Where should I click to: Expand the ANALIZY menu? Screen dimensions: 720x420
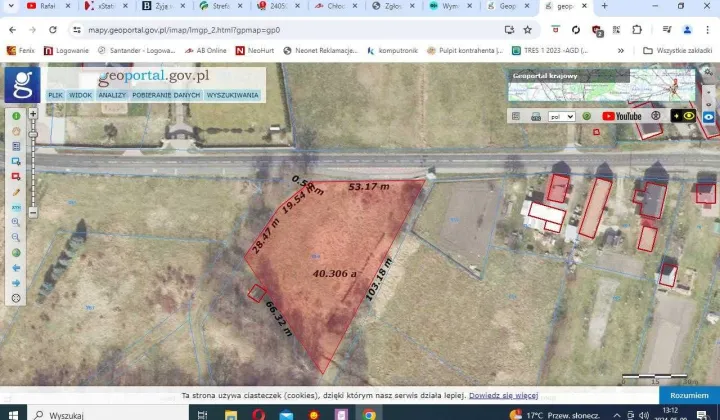tap(112, 95)
